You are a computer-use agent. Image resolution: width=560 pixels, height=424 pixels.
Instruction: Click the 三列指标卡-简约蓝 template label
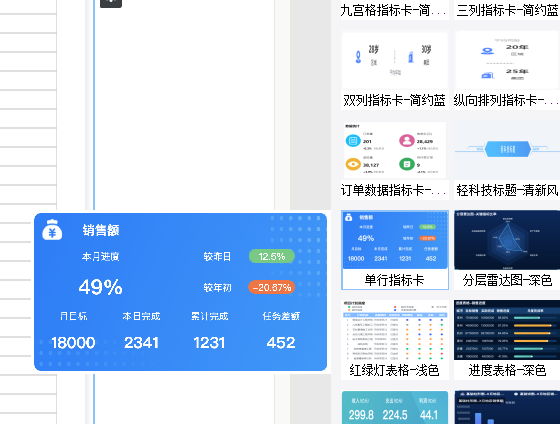[x=507, y=10]
